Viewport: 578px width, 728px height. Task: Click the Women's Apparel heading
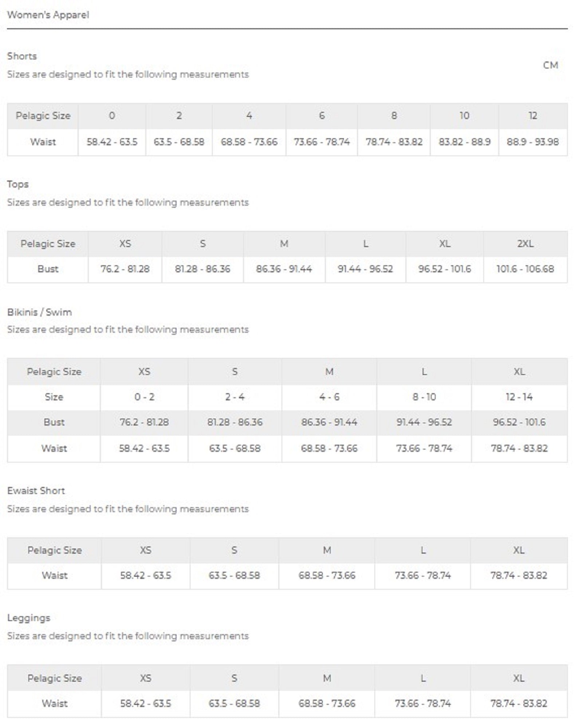(x=48, y=15)
